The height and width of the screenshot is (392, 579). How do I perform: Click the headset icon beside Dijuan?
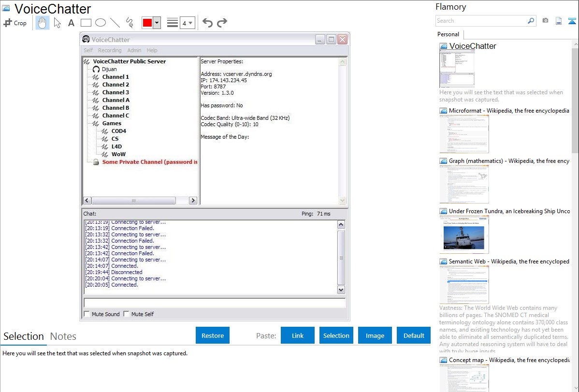click(96, 69)
